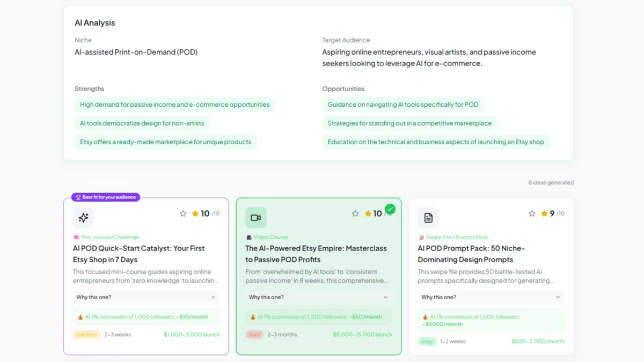Screen dimensions: 644x362
Task: Expand 'Why this one?' on Etsy Empire Masterclass card
Action: tap(319, 297)
